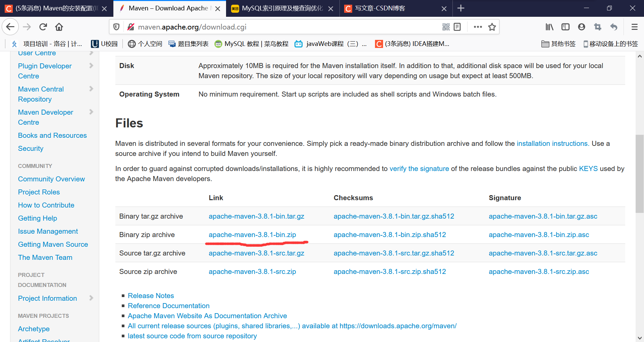Expand the Project Information submenu arrow
This screenshot has height=342, width=644.
pyautogui.click(x=91, y=298)
